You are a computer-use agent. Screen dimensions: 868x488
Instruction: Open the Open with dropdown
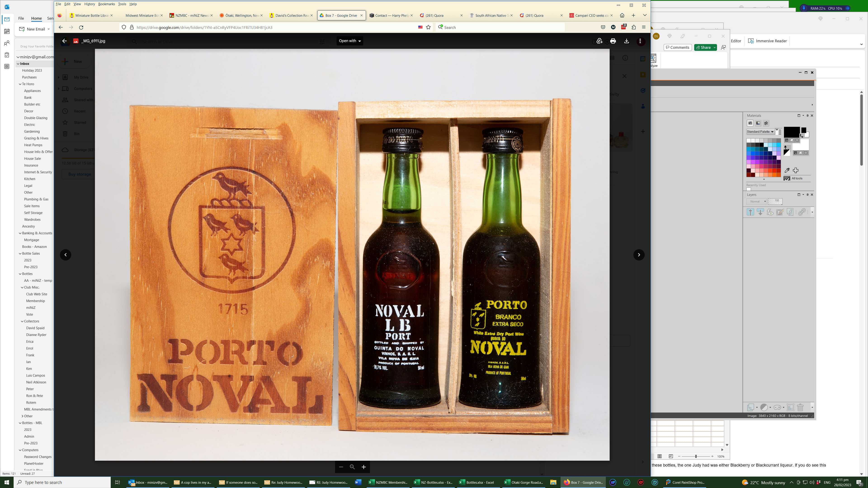[350, 41]
